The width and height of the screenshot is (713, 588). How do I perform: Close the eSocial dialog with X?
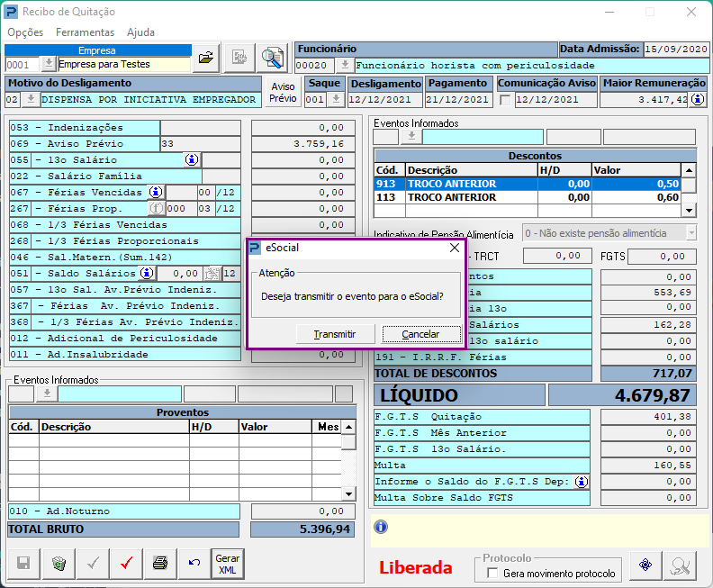455,248
